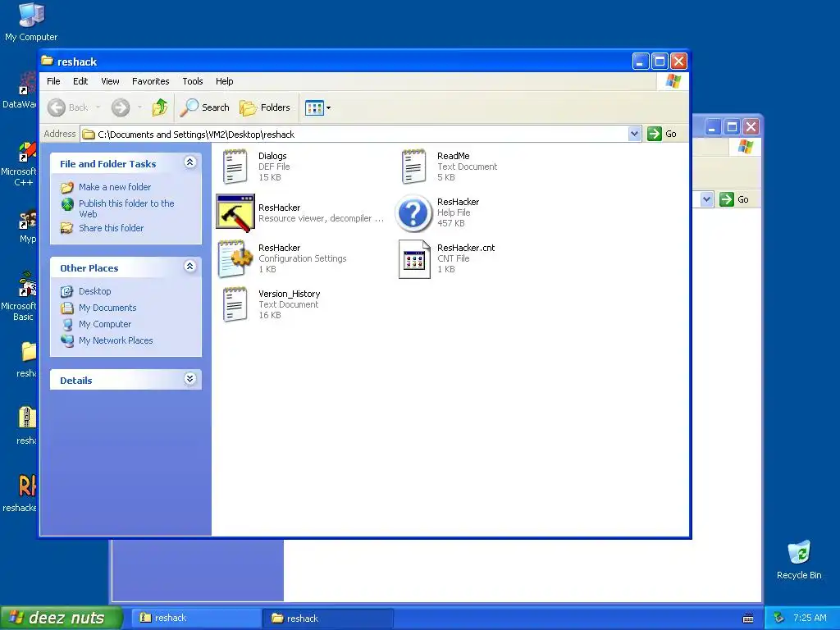Select the ResHacker.cnt file icon
This screenshot has height=630, width=840.
pyautogui.click(x=414, y=258)
